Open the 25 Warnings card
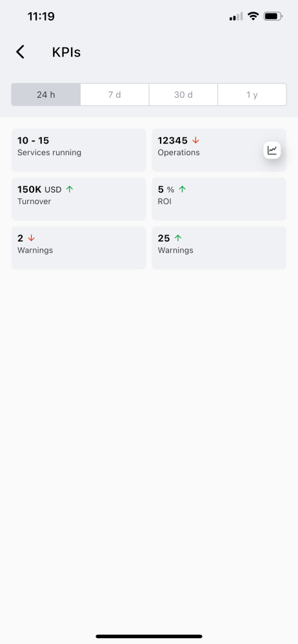The image size is (298, 644). [219, 248]
